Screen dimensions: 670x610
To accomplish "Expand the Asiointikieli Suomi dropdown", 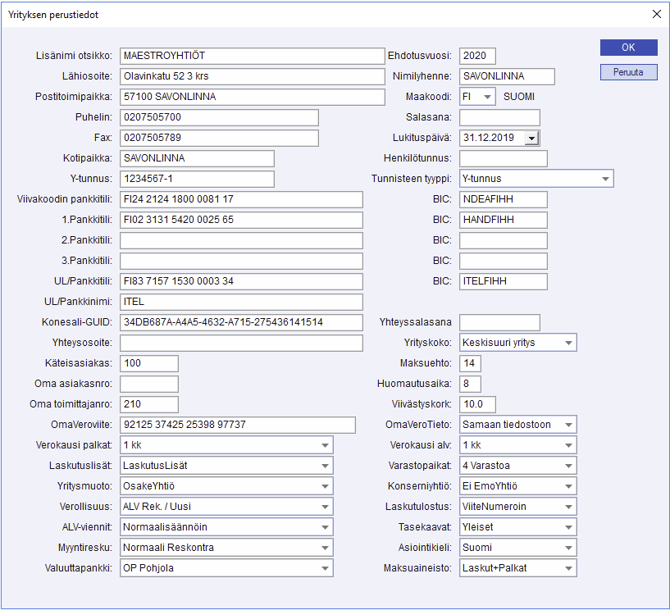I will (x=568, y=548).
